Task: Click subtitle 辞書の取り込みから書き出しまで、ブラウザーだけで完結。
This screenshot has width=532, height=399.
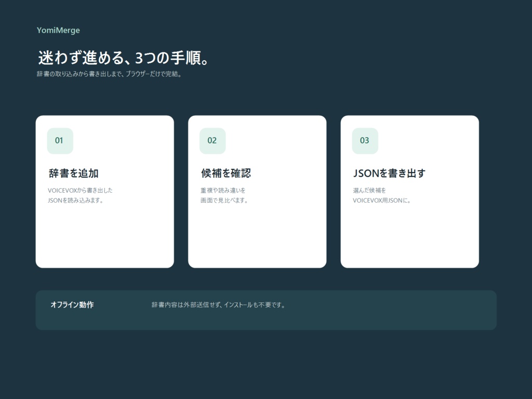Action: pyautogui.click(x=109, y=74)
